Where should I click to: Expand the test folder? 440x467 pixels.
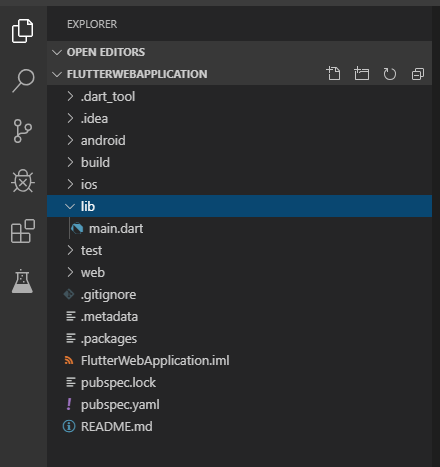(70, 250)
